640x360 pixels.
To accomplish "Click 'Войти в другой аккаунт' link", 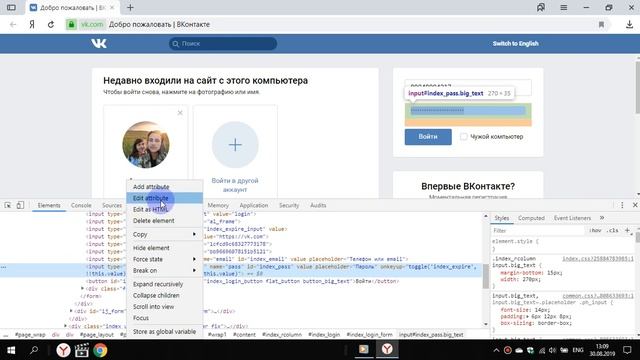I will [x=235, y=185].
